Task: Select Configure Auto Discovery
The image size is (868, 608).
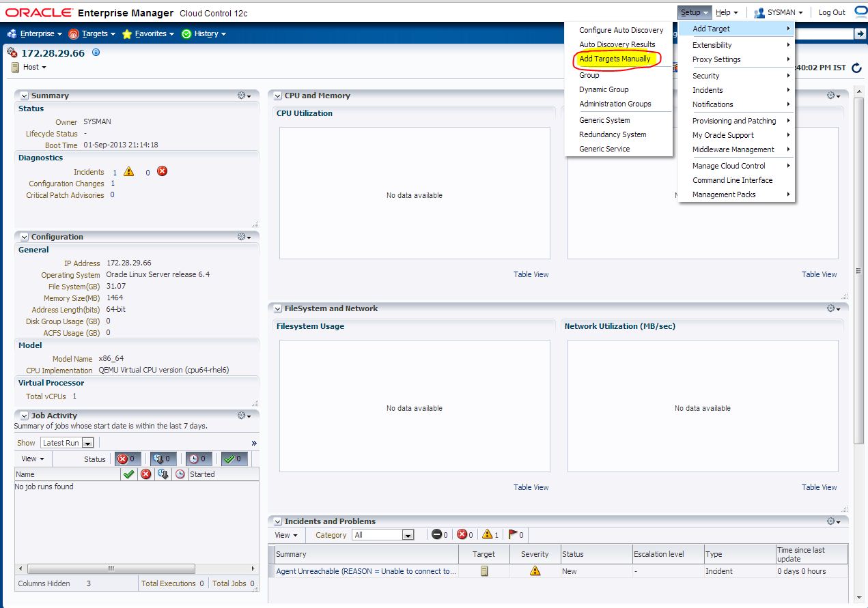Action: [x=621, y=30]
